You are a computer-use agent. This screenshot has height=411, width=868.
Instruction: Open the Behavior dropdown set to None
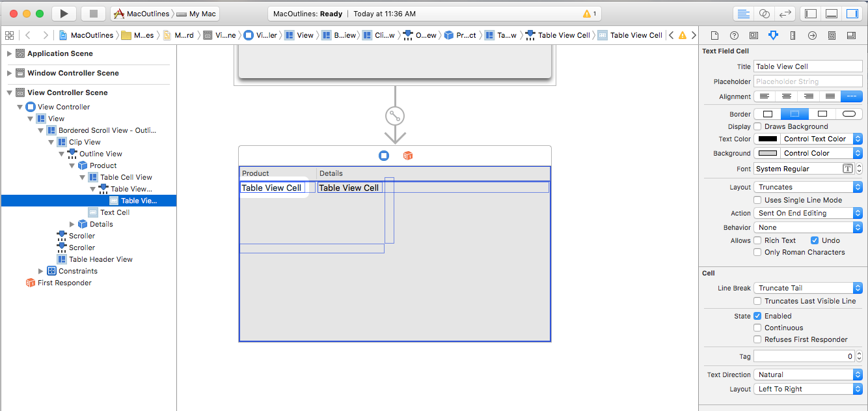point(808,227)
